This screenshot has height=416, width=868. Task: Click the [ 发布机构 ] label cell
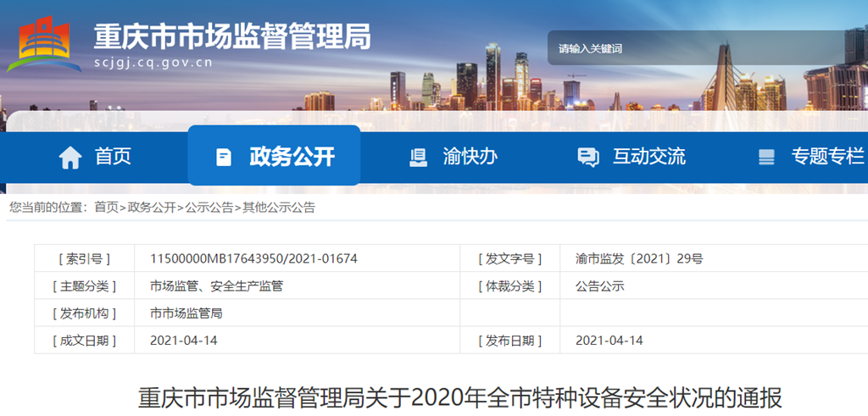pos(84,313)
